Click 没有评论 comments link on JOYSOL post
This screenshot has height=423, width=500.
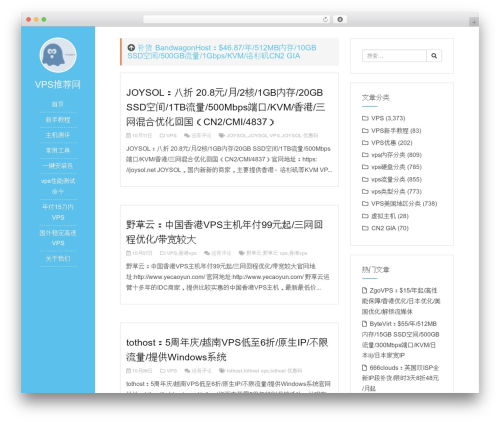pyautogui.click(x=201, y=135)
